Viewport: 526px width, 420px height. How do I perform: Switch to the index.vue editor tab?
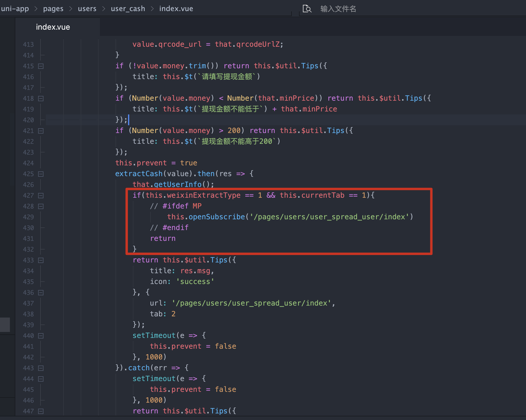tap(53, 27)
